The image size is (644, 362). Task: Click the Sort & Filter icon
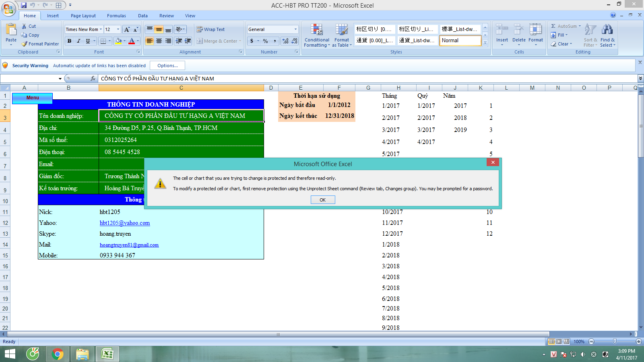click(590, 30)
